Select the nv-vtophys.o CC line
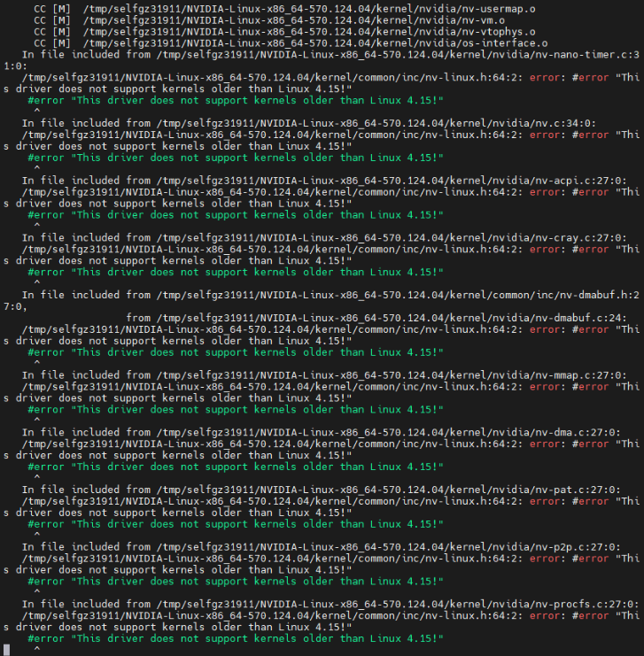 tap(284, 32)
